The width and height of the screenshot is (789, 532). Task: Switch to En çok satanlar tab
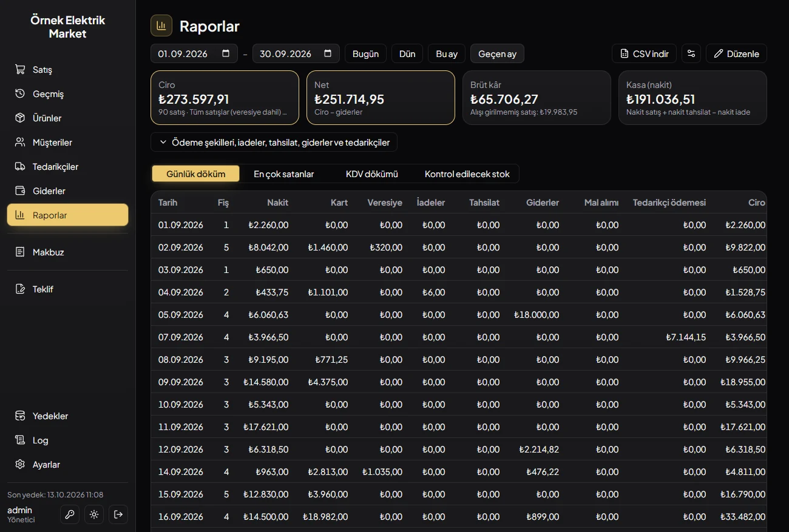[284, 174]
